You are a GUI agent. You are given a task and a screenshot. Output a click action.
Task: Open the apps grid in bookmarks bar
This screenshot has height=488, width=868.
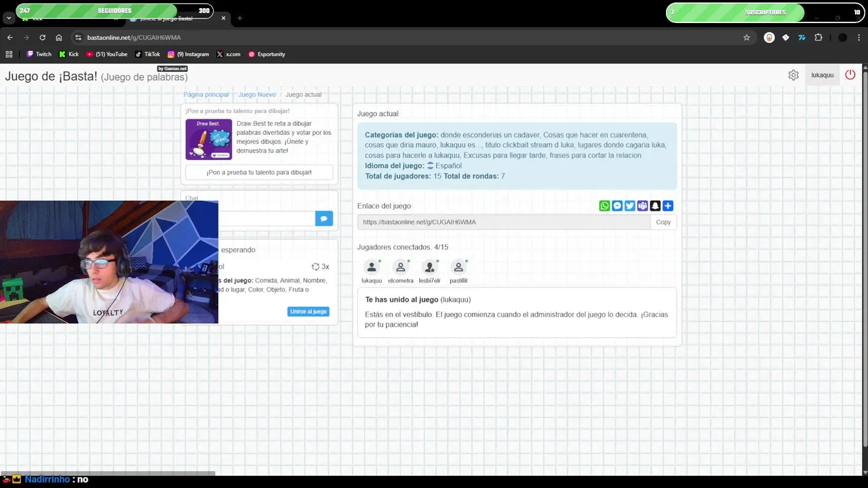(9, 54)
